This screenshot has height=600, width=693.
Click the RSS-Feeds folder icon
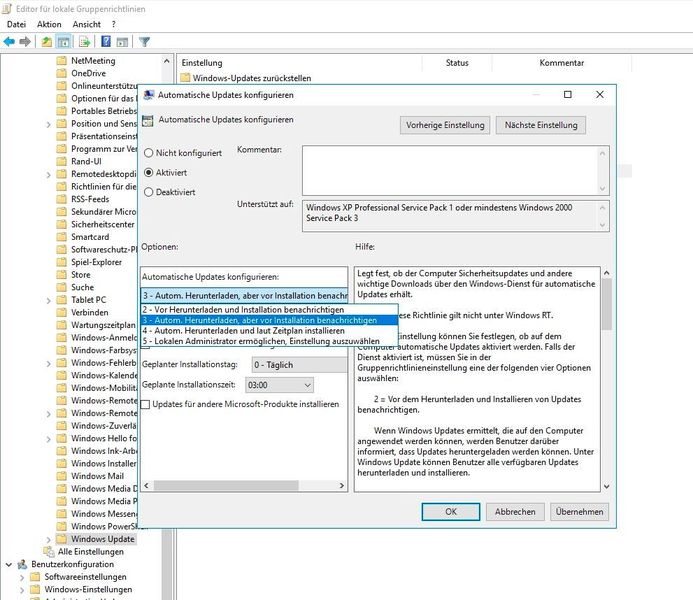click(x=61, y=199)
